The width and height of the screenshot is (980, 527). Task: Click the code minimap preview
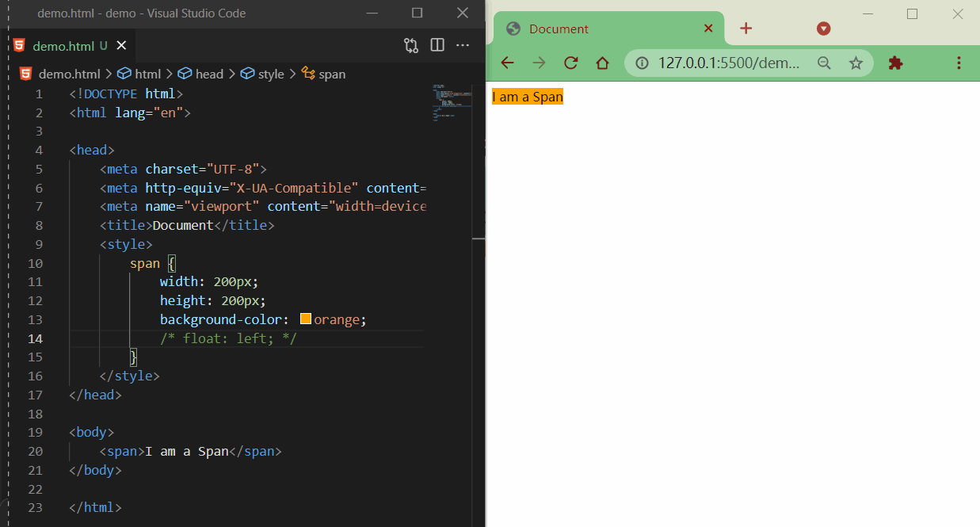pos(452,103)
